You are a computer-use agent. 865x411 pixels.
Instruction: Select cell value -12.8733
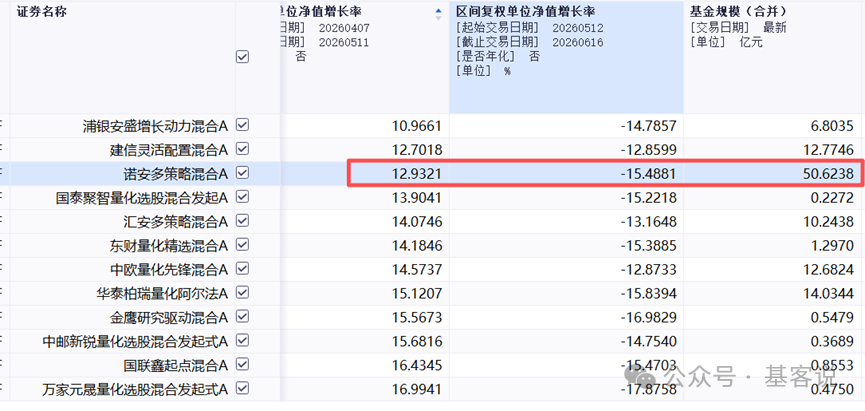point(648,270)
